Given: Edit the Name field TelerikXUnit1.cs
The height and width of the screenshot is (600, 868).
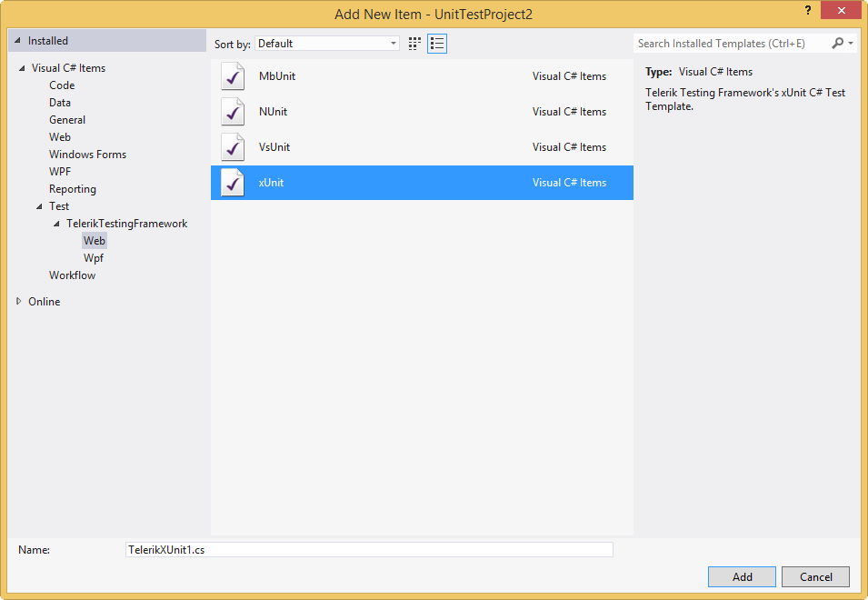Looking at the screenshot, I should [369, 550].
